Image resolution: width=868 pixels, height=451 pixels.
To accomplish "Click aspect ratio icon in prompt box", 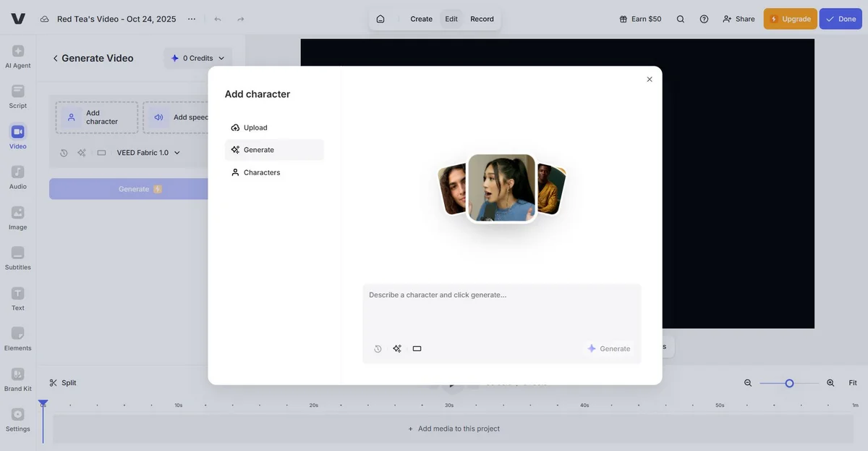I will click(x=417, y=349).
